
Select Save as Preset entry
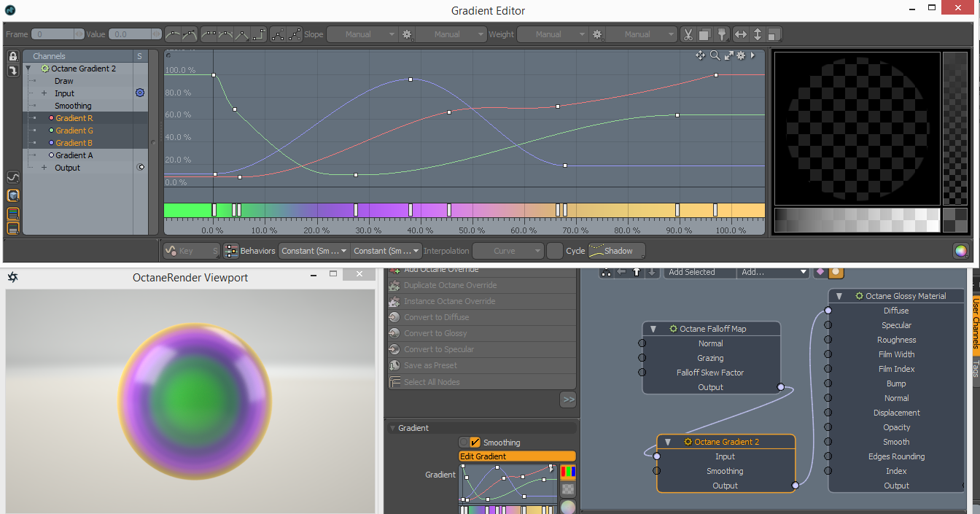point(482,365)
